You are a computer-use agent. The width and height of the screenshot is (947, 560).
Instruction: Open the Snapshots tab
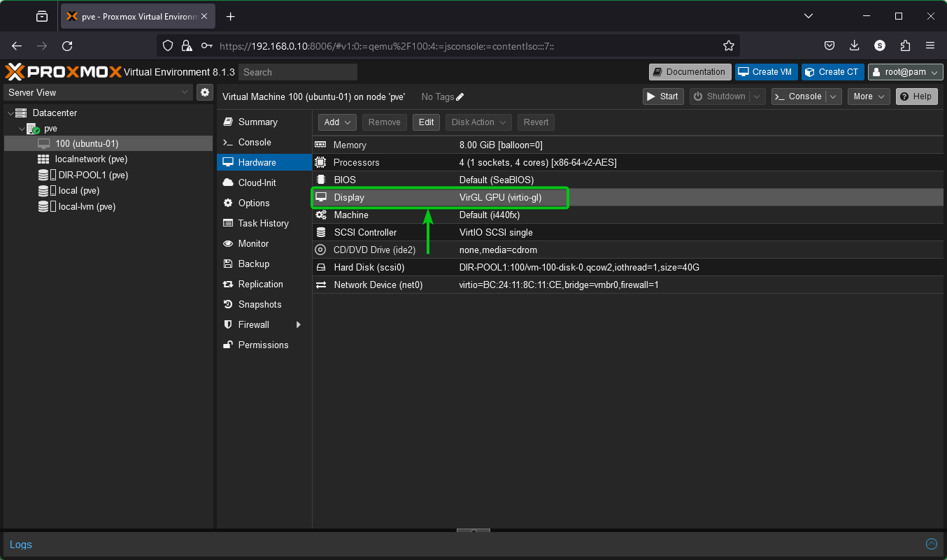coord(264,304)
